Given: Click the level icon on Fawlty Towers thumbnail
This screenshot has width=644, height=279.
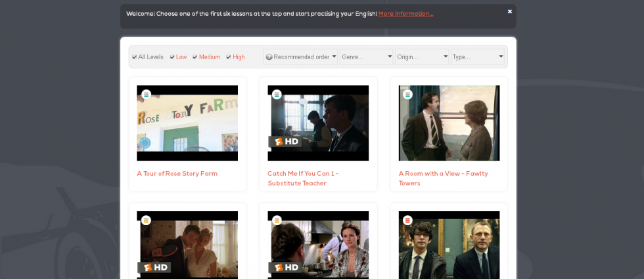Looking at the screenshot, I should (408, 94).
